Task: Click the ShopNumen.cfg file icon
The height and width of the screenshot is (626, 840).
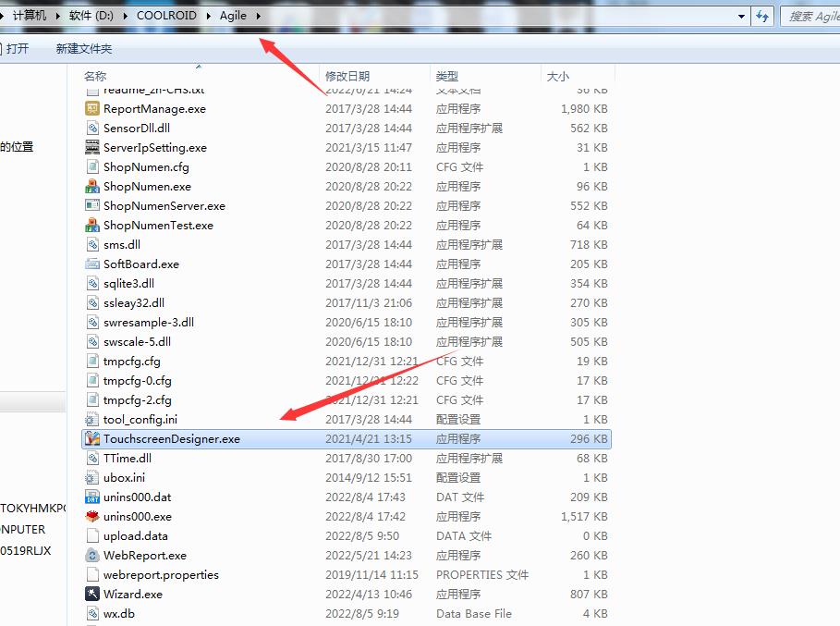Action: (92, 166)
